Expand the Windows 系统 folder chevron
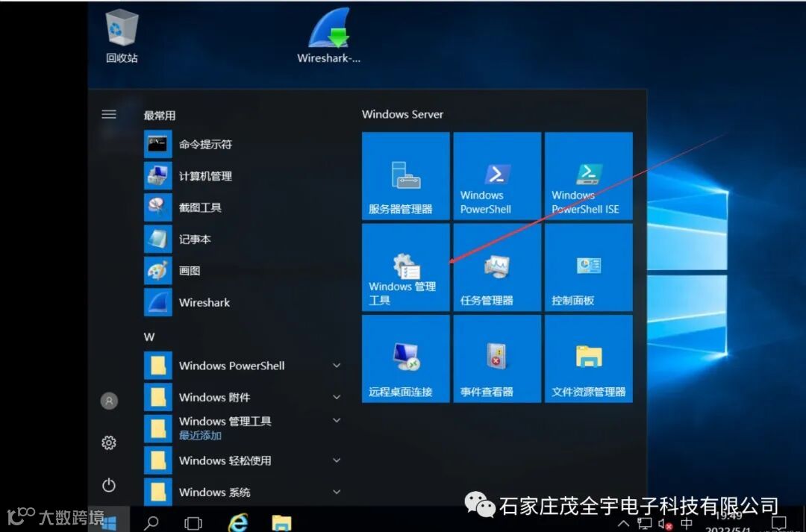Viewport: 806px width, 532px height. point(337,492)
